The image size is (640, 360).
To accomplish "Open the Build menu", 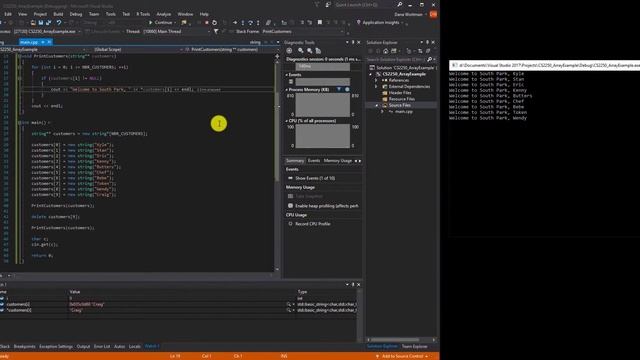I will click(x=58, y=14).
